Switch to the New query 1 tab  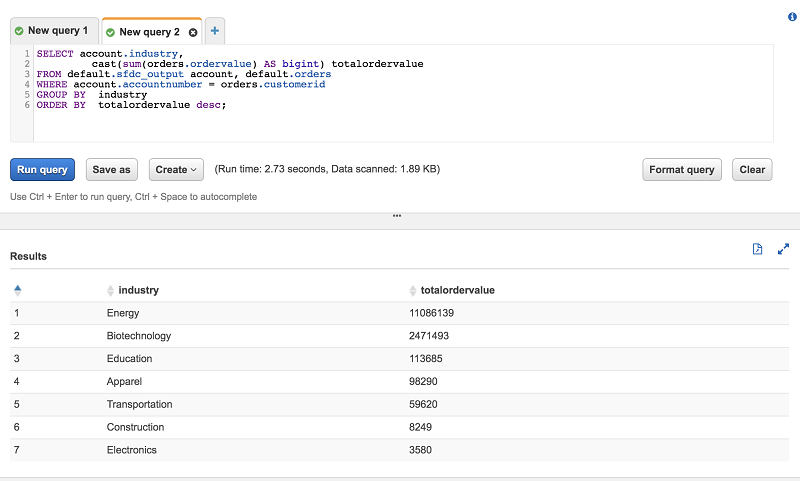coord(54,31)
